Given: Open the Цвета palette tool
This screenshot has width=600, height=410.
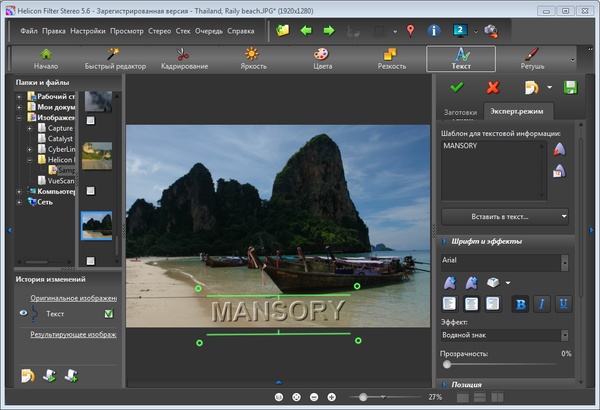Looking at the screenshot, I should point(322,59).
